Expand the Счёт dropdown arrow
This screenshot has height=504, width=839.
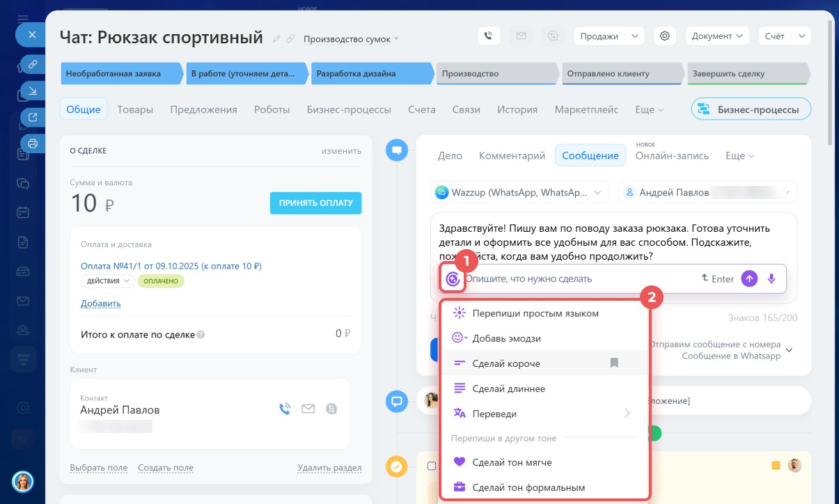(802, 36)
